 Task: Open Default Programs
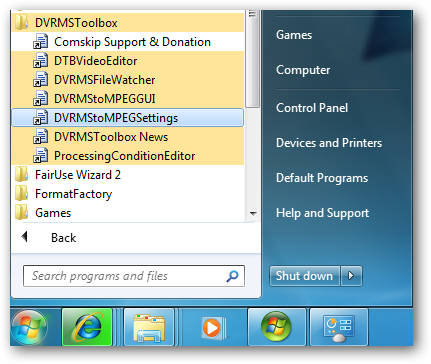pos(322,178)
